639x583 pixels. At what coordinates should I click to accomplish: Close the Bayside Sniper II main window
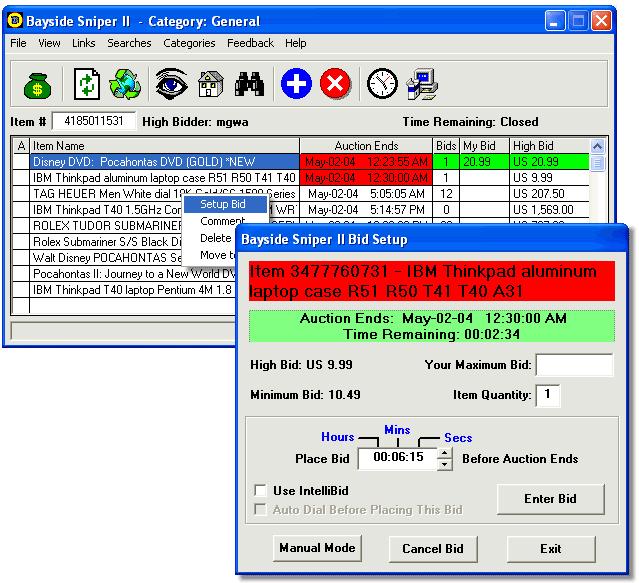(x=601, y=20)
